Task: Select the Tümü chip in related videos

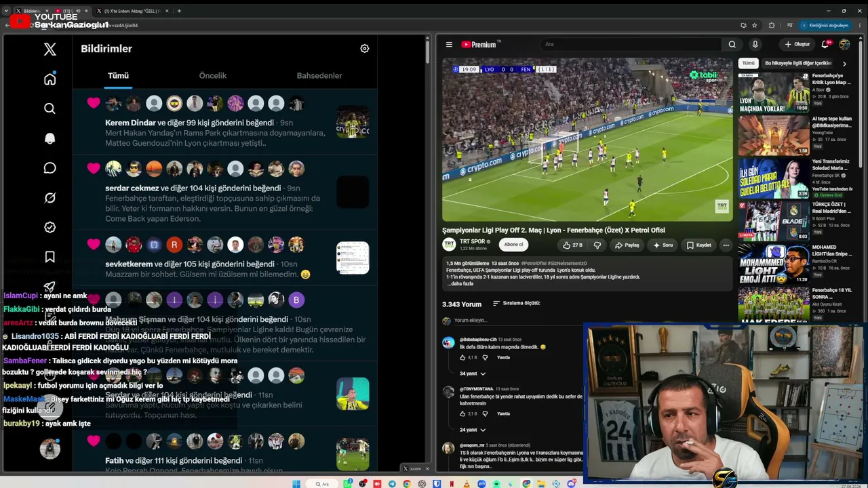Action: [748, 63]
